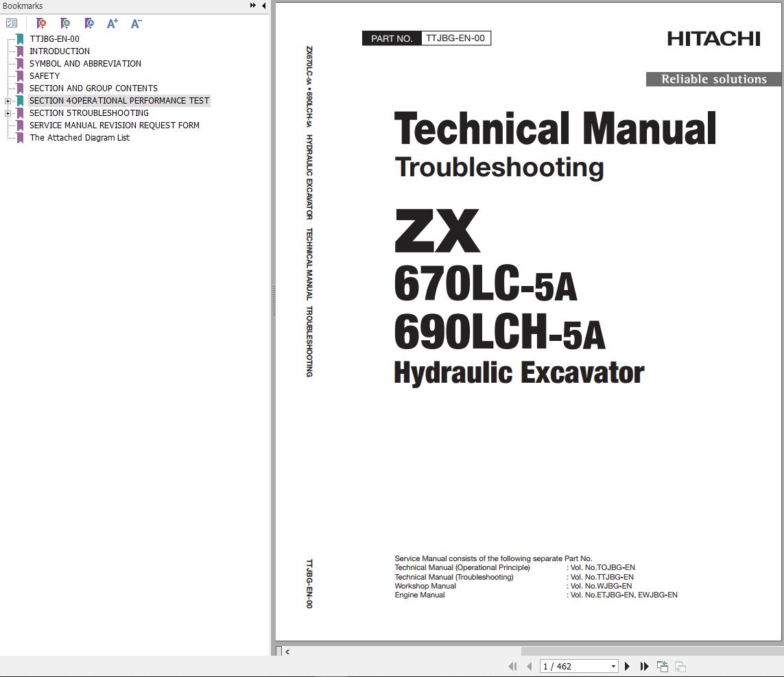Increase bookmark text size with A+ icon

112,23
